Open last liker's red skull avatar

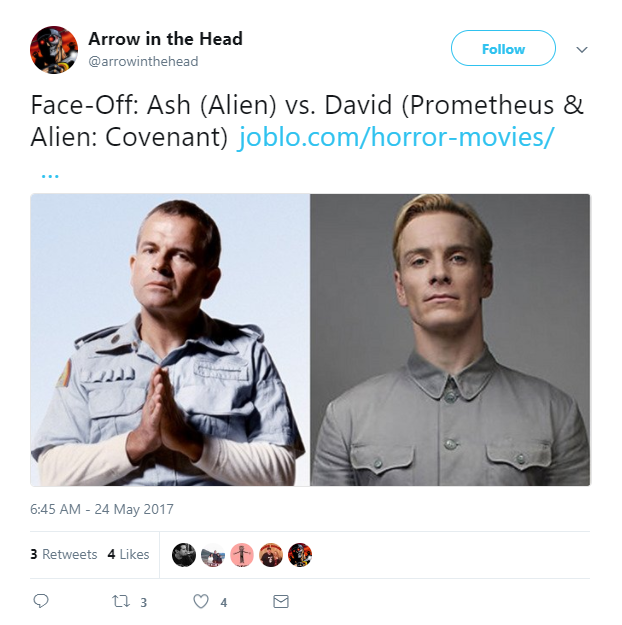[300, 554]
